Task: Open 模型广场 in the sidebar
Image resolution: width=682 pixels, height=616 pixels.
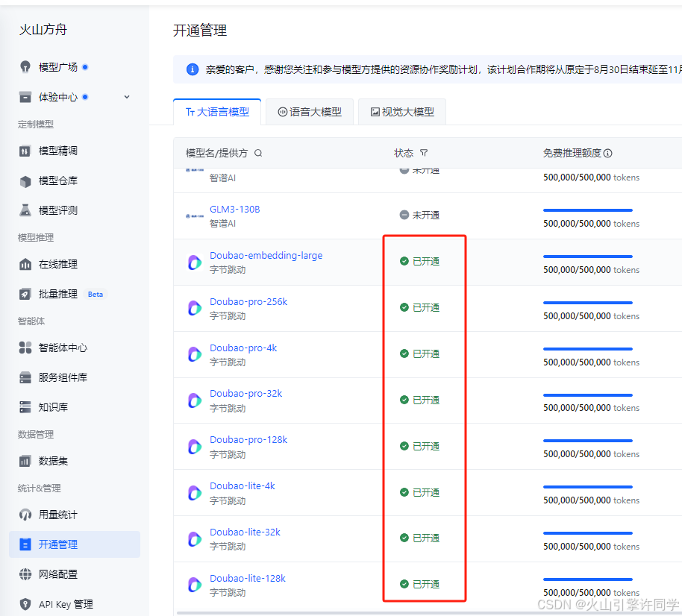Action: coord(58,67)
